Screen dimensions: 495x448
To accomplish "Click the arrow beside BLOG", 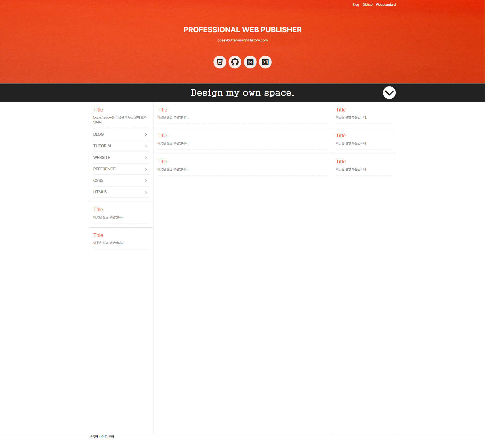I will pos(146,135).
